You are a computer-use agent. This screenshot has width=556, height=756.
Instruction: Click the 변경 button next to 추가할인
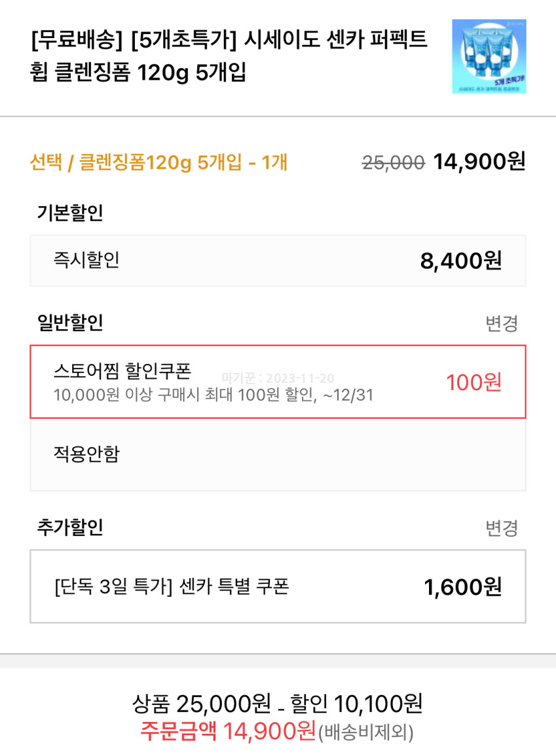[502, 528]
